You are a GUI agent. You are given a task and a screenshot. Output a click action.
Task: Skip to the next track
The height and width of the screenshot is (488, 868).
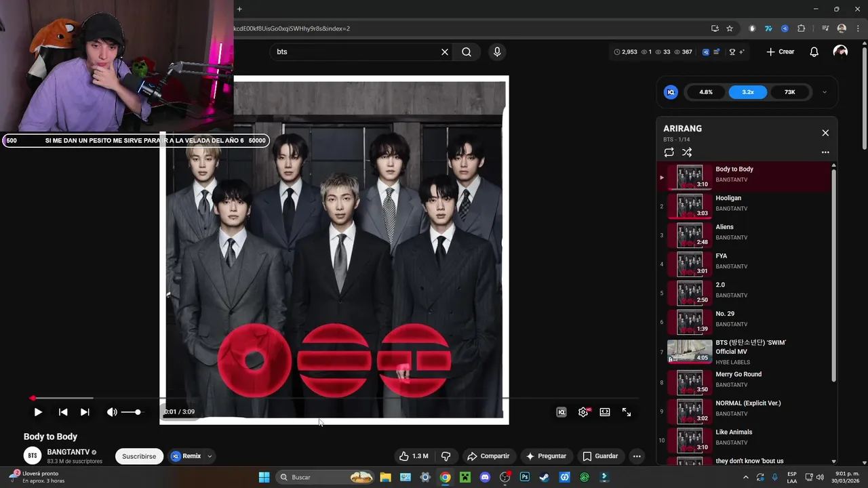pyautogui.click(x=85, y=412)
